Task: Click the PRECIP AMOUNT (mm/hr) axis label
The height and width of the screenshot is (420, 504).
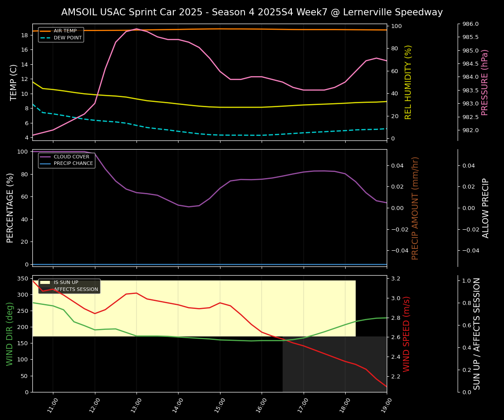Action: point(415,208)
